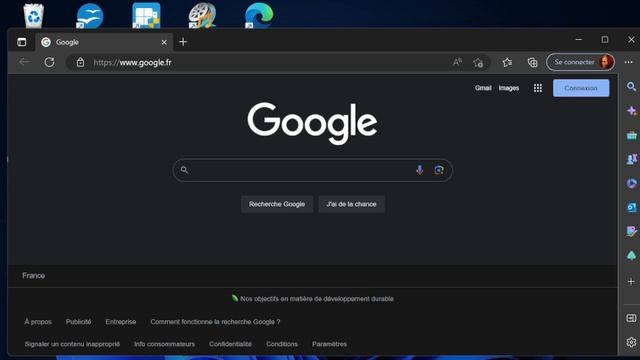The image size is (640, 360).
Task: Open the sidebar games chess pieces icon
Action: tap(631, 159)
